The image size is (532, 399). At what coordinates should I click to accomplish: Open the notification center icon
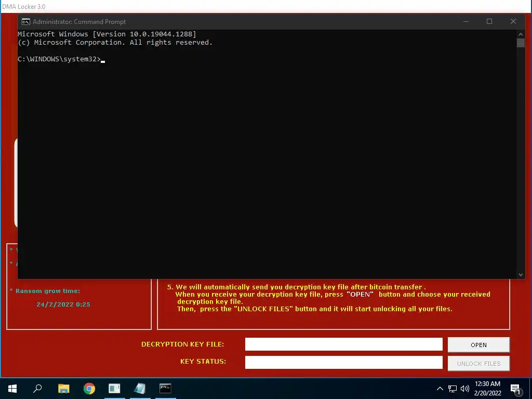pyautogui.click(x=516, y=390)
